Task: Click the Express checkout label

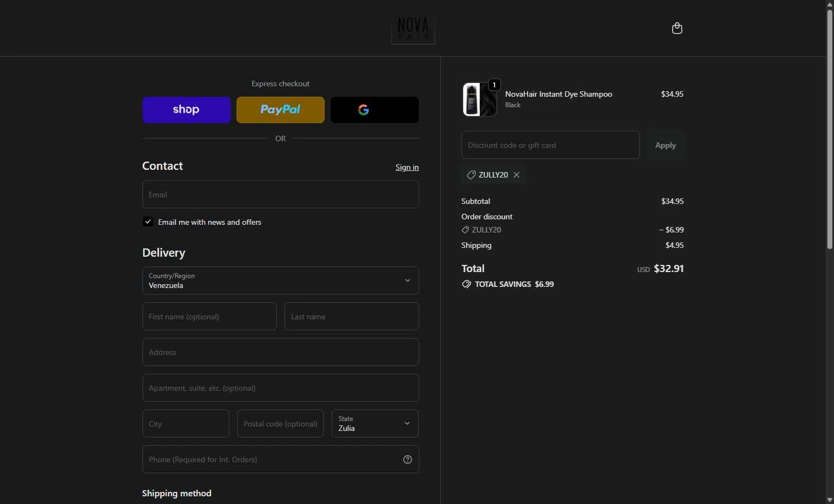Action: (281, 84)
